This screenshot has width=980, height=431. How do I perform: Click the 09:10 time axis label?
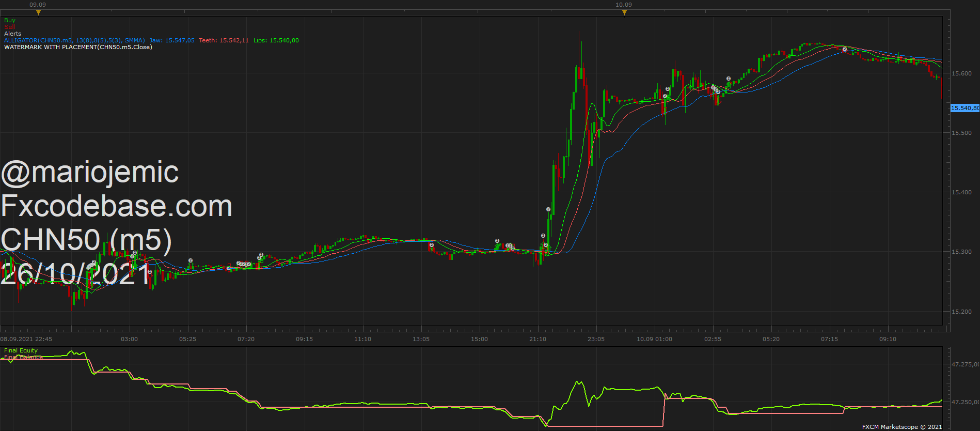888,339
